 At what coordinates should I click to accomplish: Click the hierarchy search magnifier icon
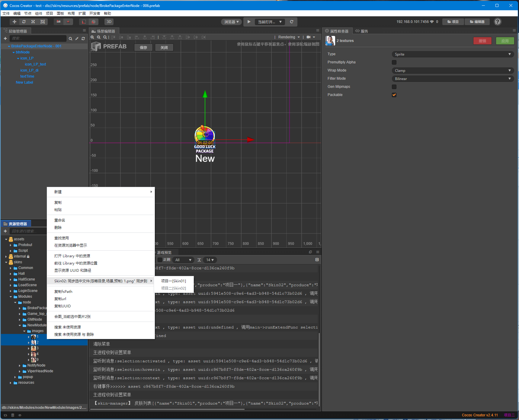pos(70,39)
